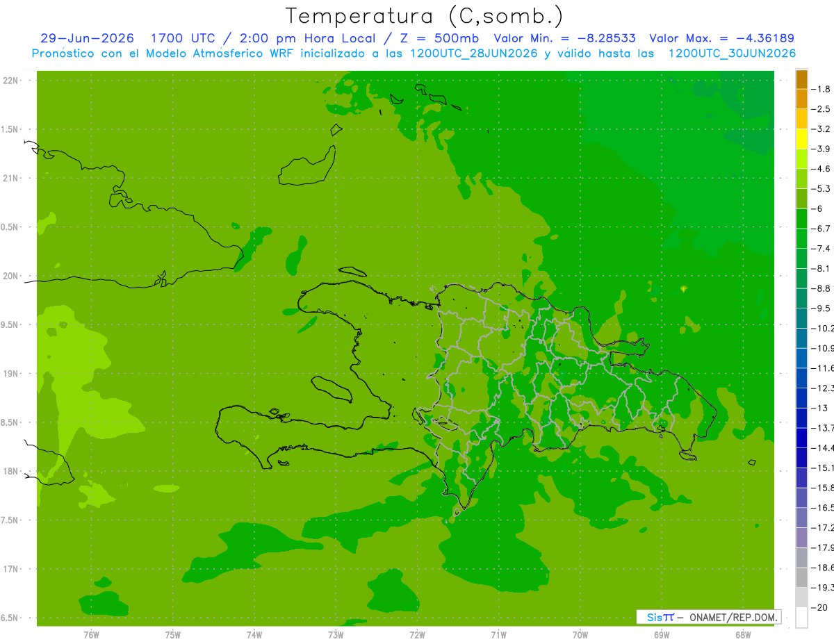Click the '-2.5' colorbar value label
The width and height of the screenshot is (834, 644).
(x=821, y=109)
